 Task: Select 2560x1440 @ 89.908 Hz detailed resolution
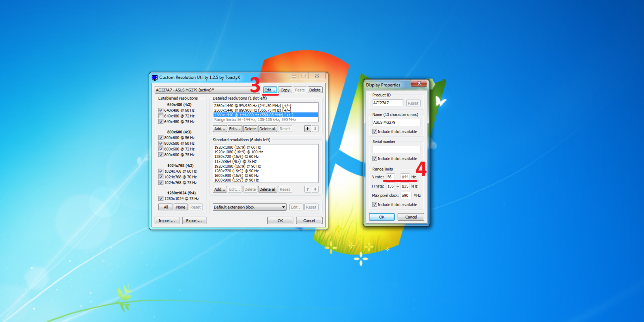[x=266, y=110]
